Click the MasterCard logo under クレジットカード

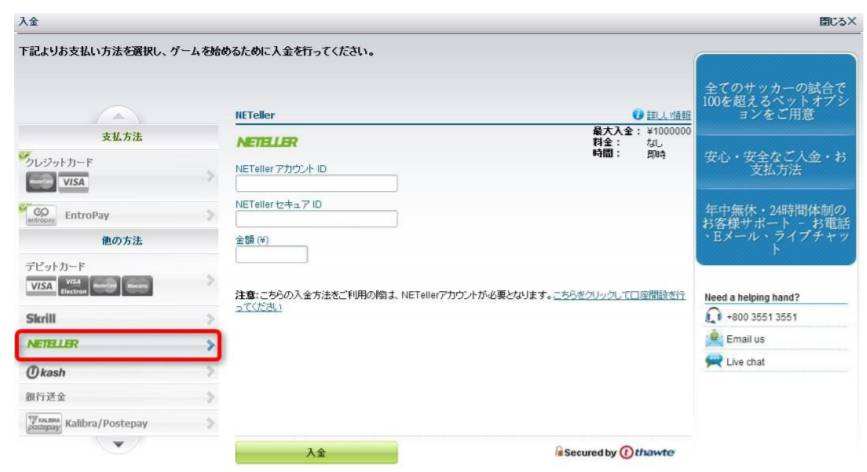[x=41, y=182]
